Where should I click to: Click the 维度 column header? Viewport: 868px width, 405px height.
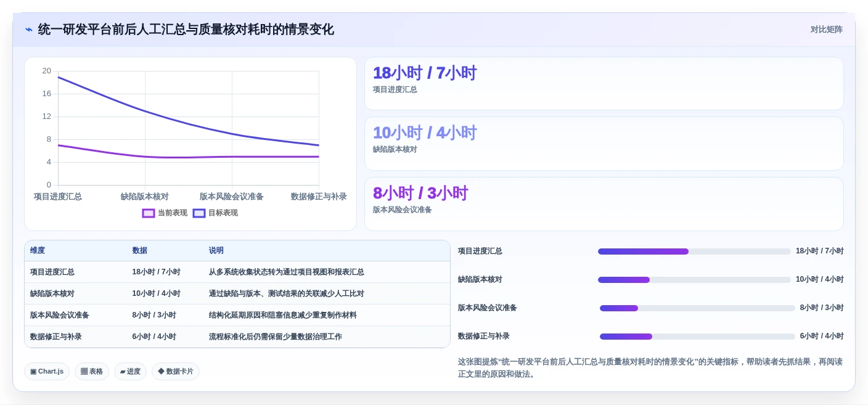pyautogui.click(x=38, y=250)
